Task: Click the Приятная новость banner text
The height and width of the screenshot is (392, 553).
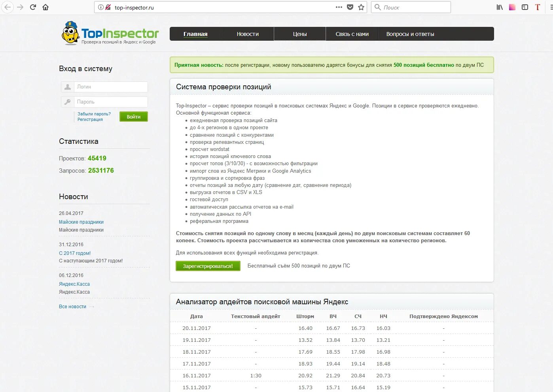Action: click(329, 65)
